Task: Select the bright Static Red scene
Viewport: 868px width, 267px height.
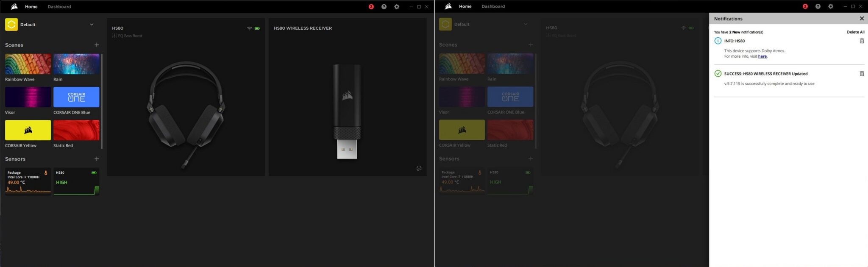Action: click(x=76, y=130)
